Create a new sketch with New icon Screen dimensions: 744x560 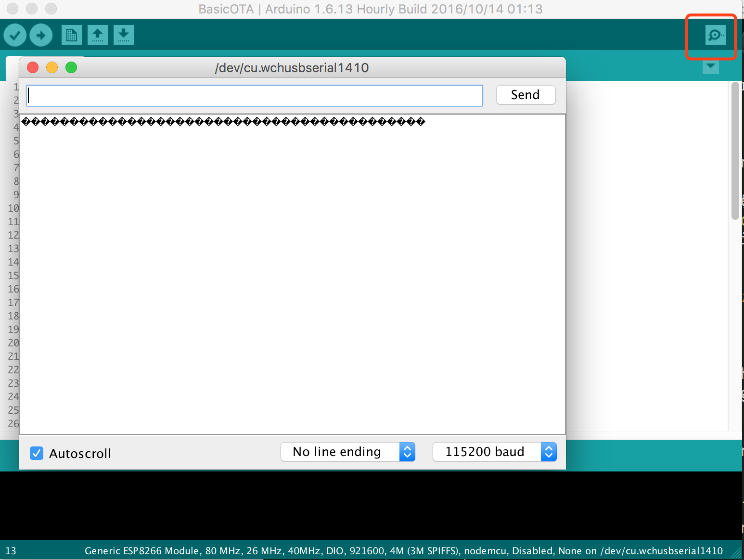72,35
